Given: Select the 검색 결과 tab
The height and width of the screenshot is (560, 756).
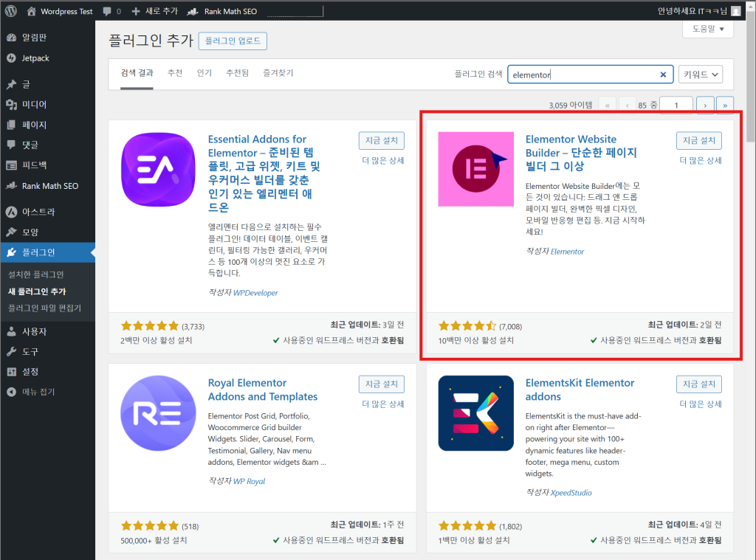Looking at the screenshot, I should 137,73.
